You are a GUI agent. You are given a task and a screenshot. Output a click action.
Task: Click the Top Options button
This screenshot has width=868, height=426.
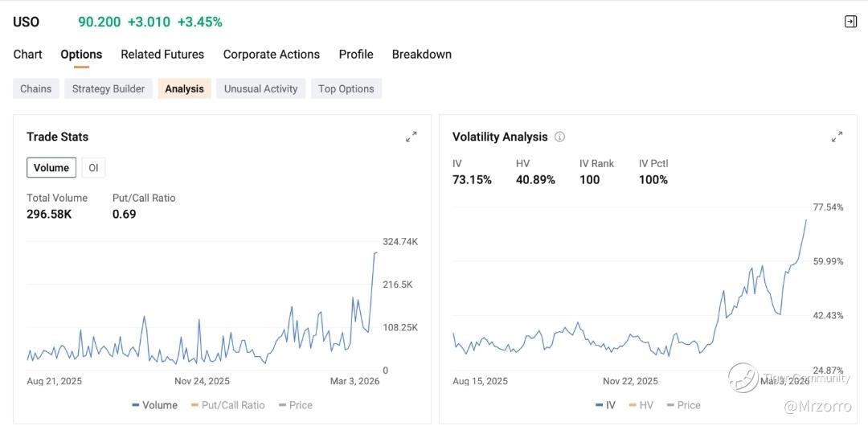[346, 88]
